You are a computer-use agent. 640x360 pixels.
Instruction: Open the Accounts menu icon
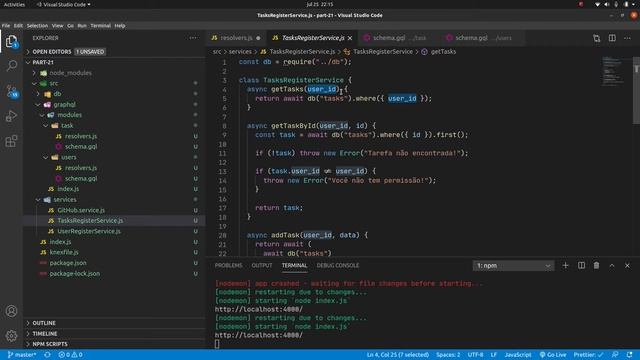point(11,311)
